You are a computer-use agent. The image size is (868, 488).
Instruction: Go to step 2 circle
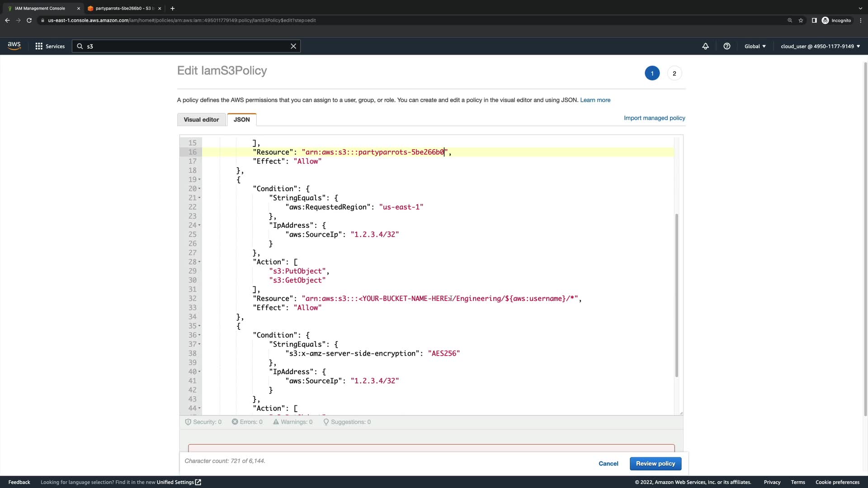(x=674, y=73)
